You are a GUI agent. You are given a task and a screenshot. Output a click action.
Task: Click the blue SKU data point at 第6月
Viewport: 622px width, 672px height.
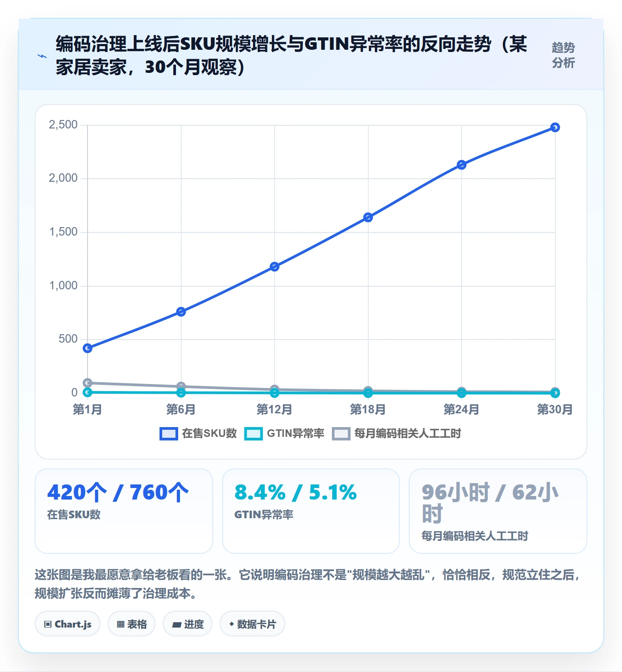181,312
